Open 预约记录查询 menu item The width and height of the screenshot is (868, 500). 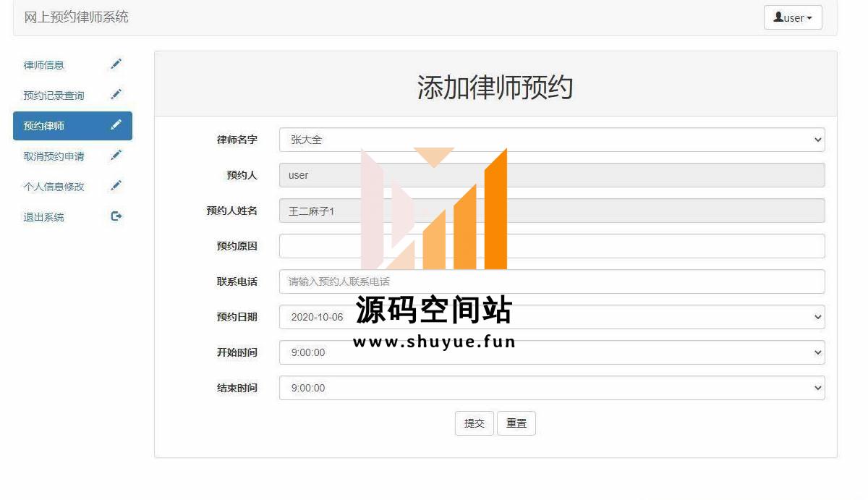72,96
